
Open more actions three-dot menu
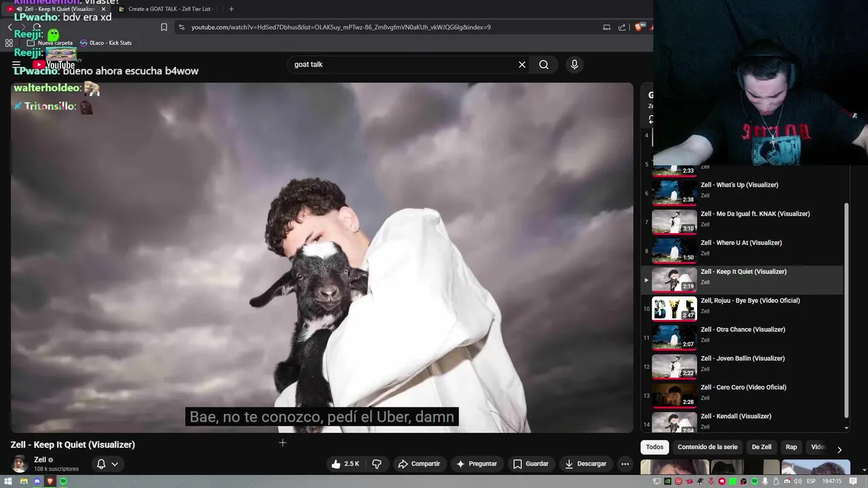tap(625, 464)
